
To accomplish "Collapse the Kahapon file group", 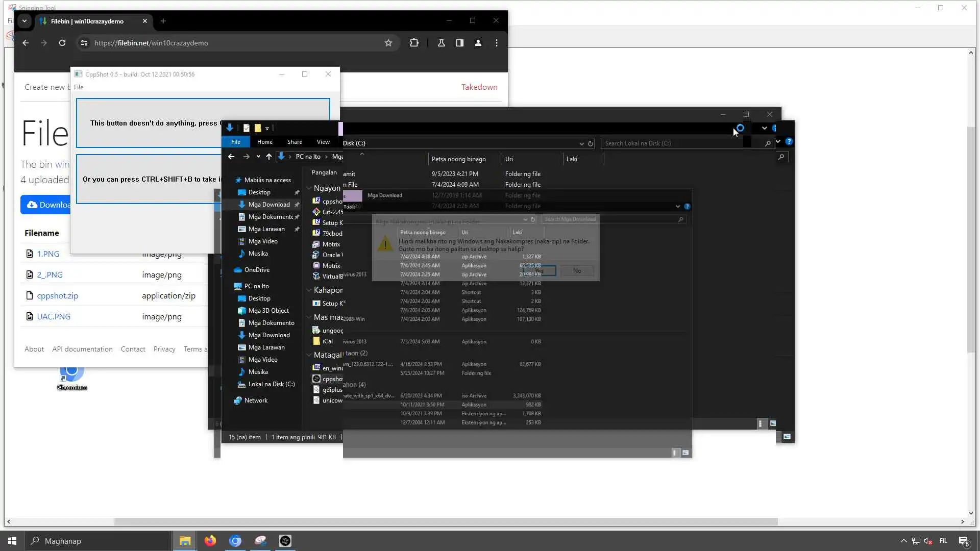I will 309,290.
